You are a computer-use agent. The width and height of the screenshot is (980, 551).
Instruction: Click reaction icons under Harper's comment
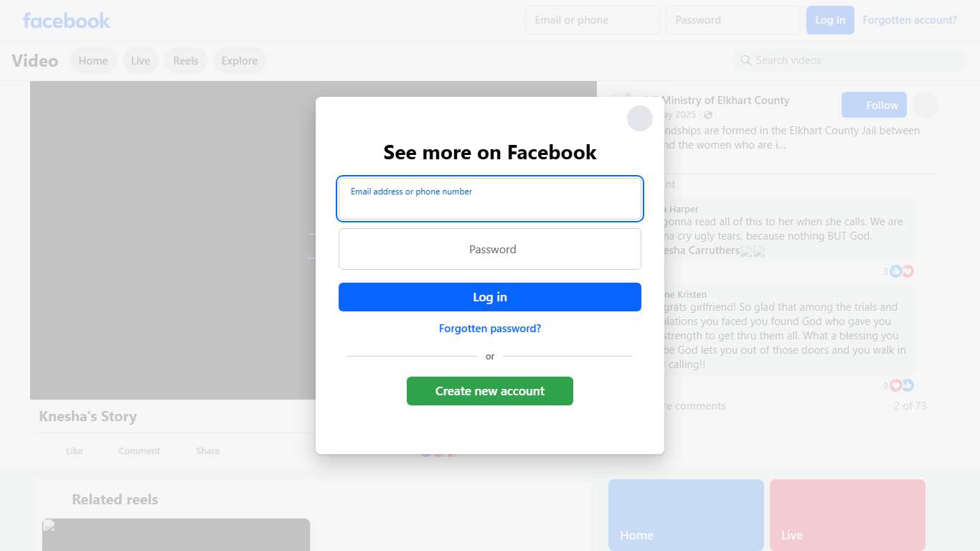pos(901,271)
